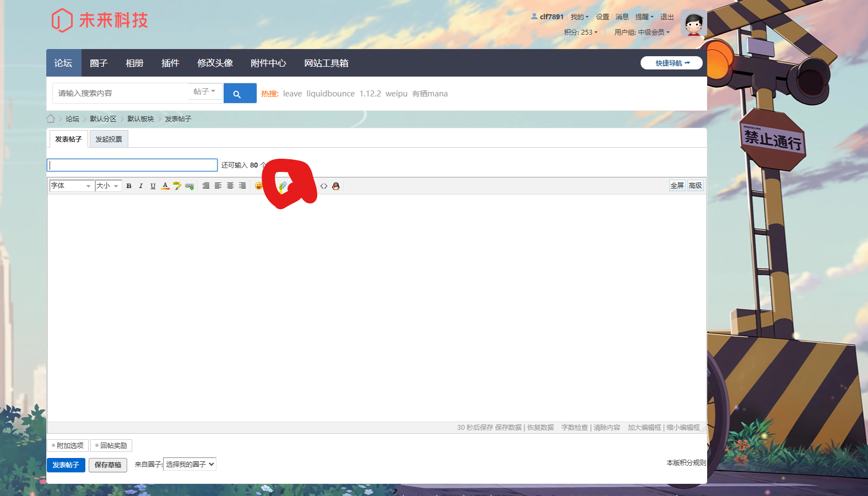Viewport: 868px width, 496px height.
Task: Click the blue 发表帖子 submit button
Action: pos(66,465)
